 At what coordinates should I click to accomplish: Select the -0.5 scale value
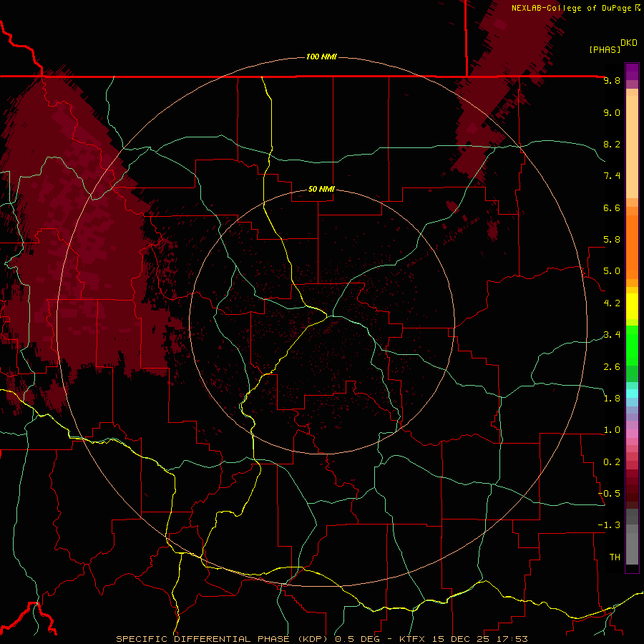click(x=609, y=494)
